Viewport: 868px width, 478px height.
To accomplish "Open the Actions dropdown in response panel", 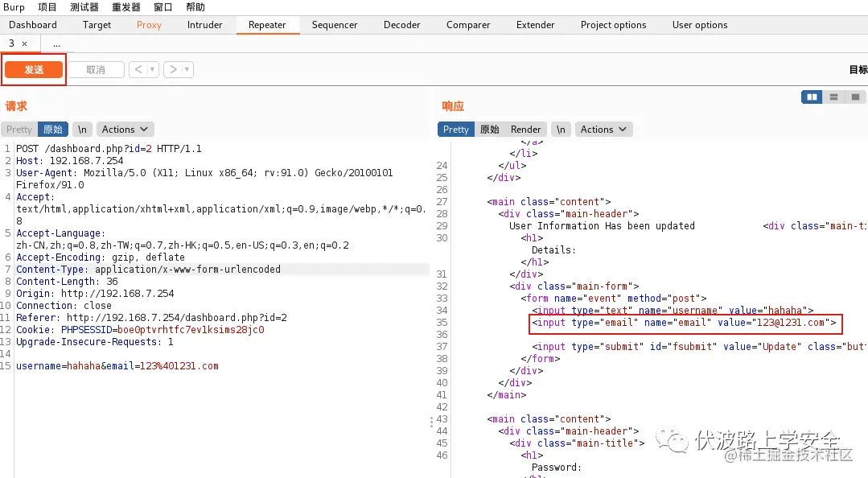I will tap(603, 129).
